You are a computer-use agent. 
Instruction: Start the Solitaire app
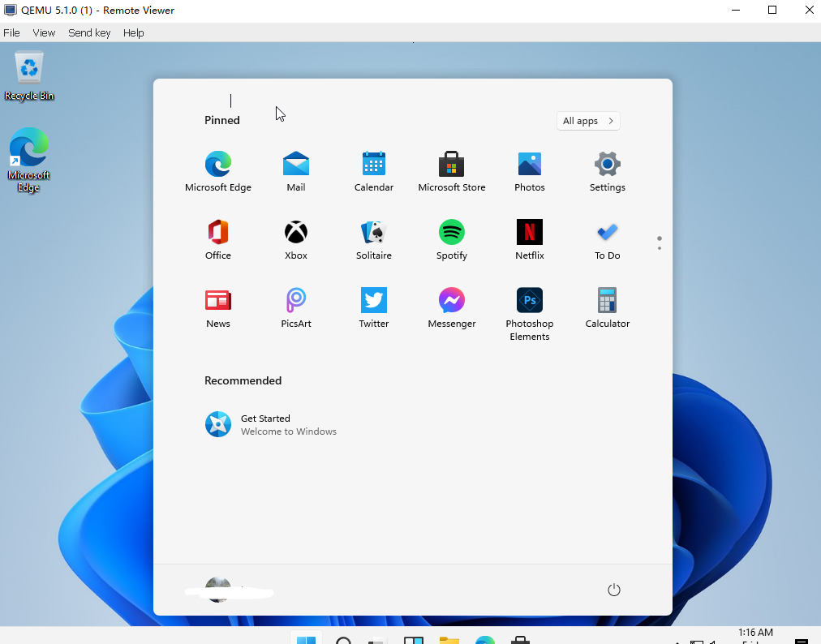coord(373,239)
